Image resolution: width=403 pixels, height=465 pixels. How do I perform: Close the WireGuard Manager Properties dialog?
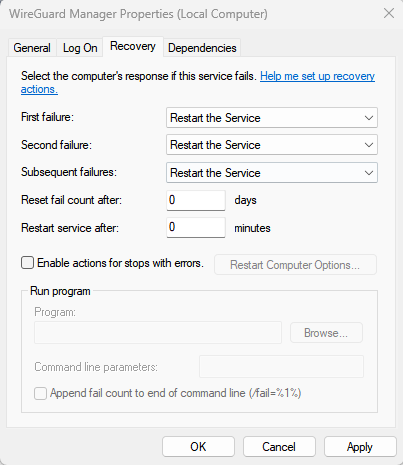tap(389, 14)
